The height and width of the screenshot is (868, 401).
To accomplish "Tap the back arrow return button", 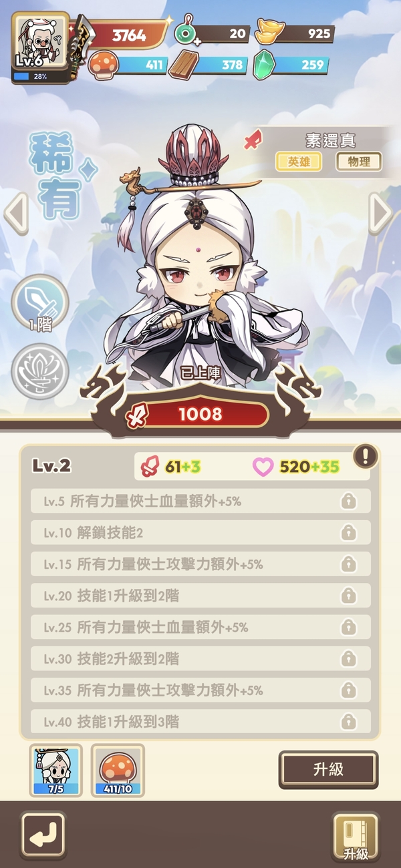I will click(43, 835).
